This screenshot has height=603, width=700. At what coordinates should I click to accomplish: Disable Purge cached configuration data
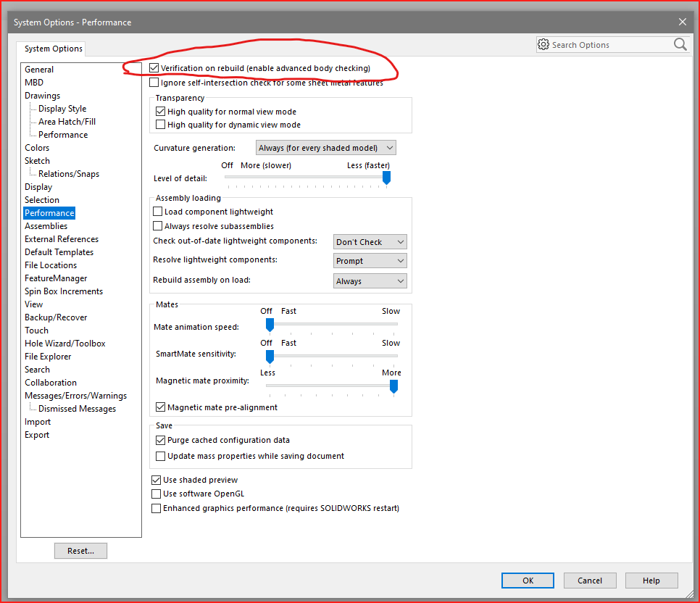click(x=161, y=440)
